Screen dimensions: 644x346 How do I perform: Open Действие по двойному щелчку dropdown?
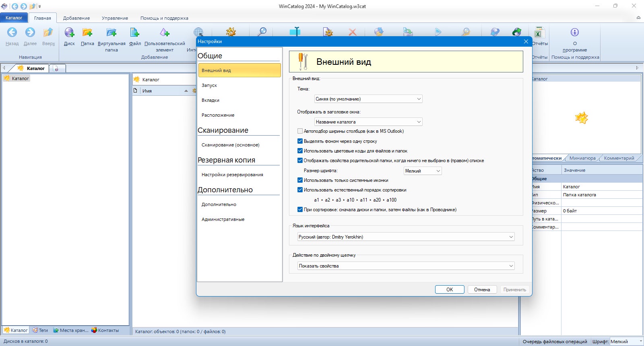coord(406,266)
